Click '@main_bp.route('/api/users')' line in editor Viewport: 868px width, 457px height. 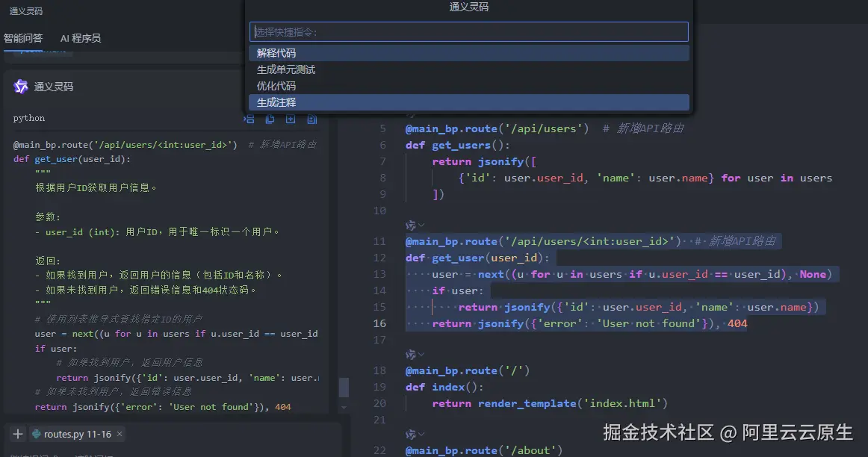(497, 128)
